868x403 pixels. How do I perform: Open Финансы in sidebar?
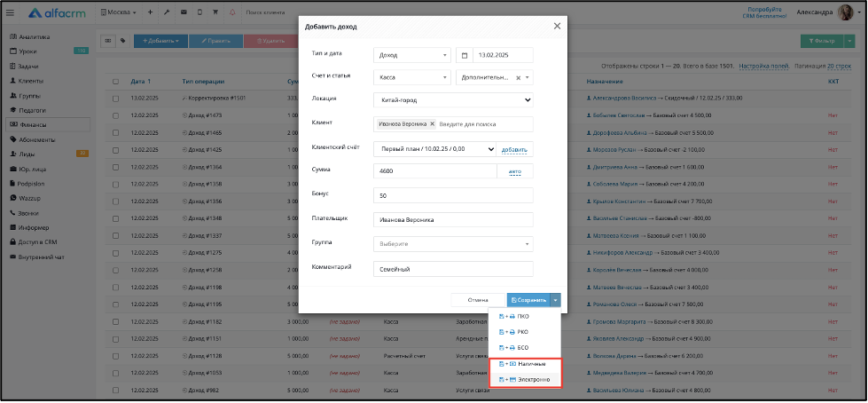(x=47, y=125)
